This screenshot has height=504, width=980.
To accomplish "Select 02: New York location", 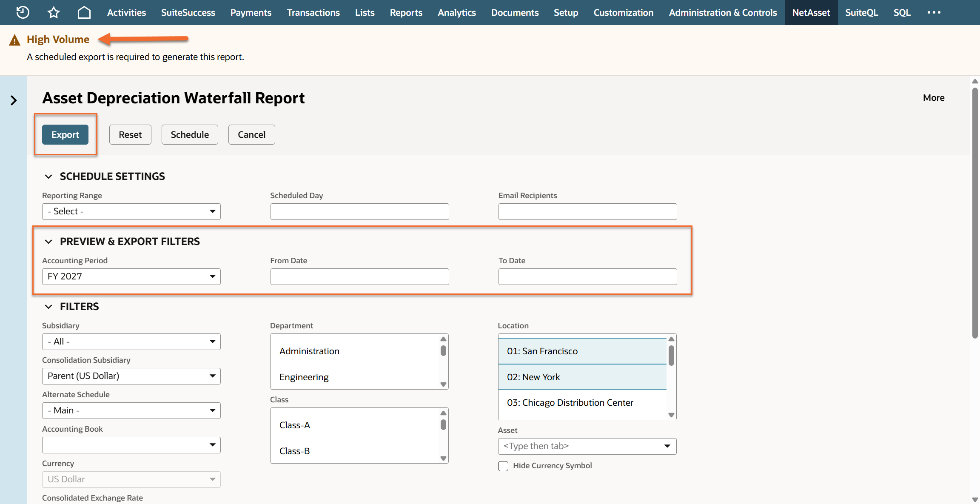I will (x=582, y=377).
